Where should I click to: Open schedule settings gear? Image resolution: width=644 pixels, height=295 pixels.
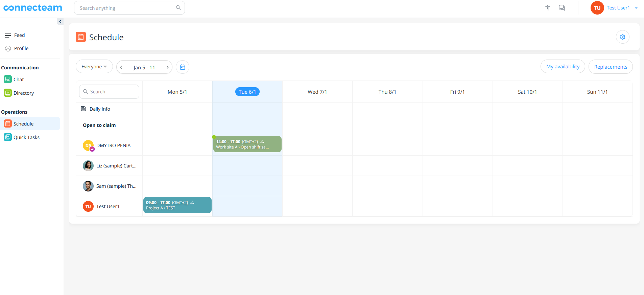[623, 37]
